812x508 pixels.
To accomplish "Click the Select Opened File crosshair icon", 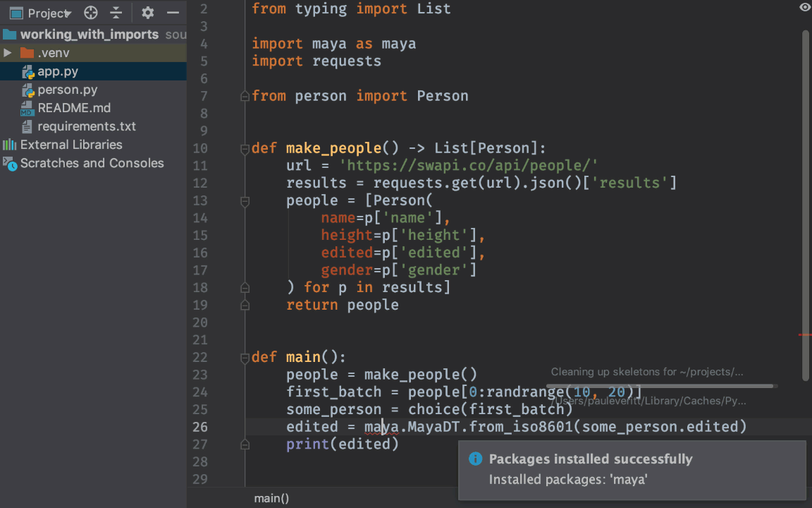I will (90, 12).
